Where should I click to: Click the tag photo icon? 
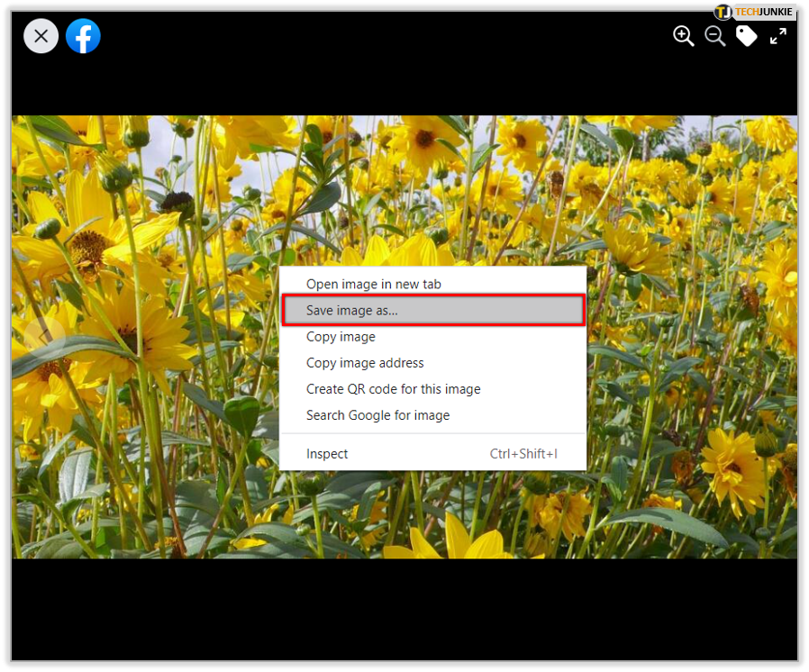(x=747, y=36)
